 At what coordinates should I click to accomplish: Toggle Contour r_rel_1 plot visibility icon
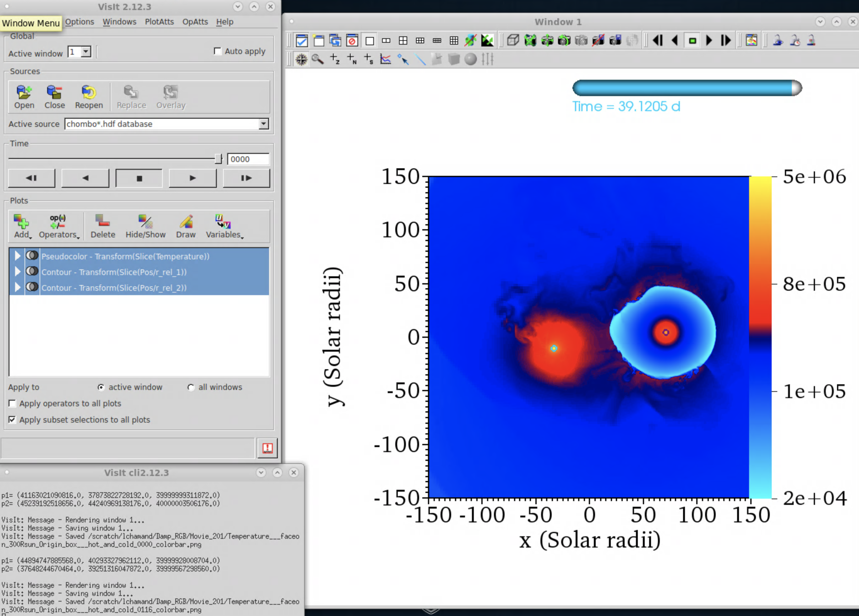click(x=32, y=271)
